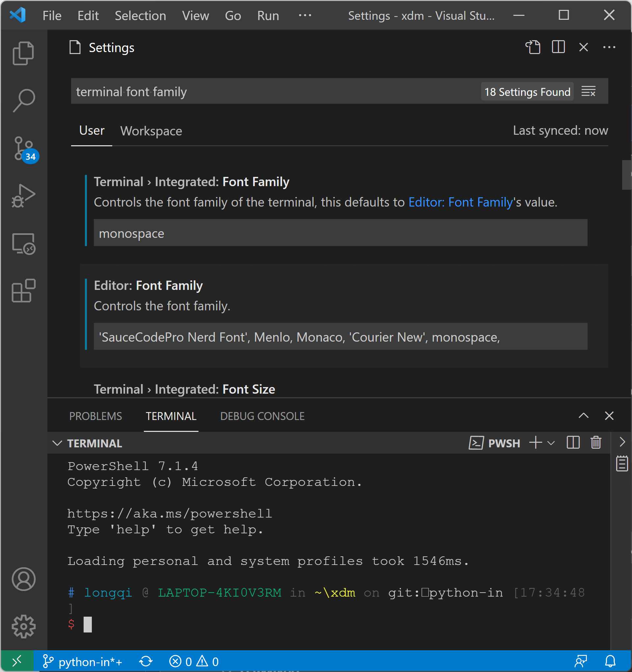The image size is (632, 672).
Task: Kill the active terminal with trash icon
Action: click(596, 442)
